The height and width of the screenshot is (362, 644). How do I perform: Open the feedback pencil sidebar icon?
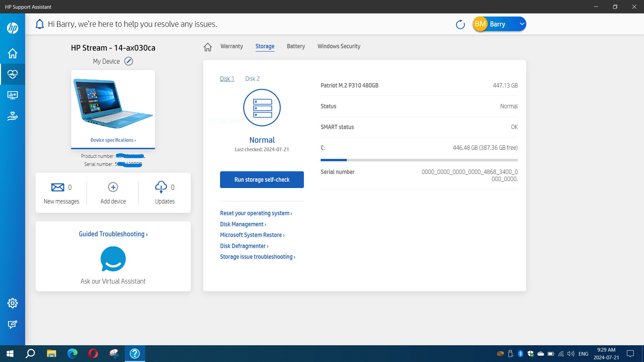tap(12, 324)
